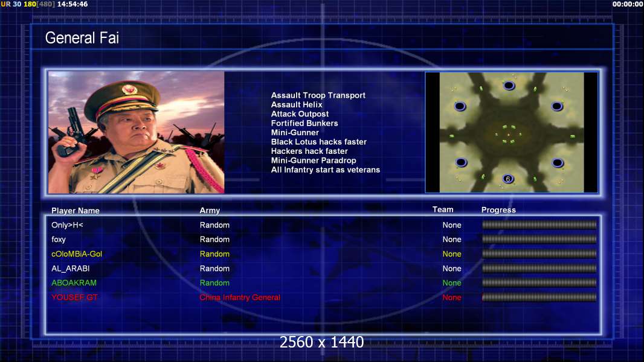Click 'Hackers hack faster' text
Image resolution: width=644 pixels, height=362 pixels.
coord(309,151)
